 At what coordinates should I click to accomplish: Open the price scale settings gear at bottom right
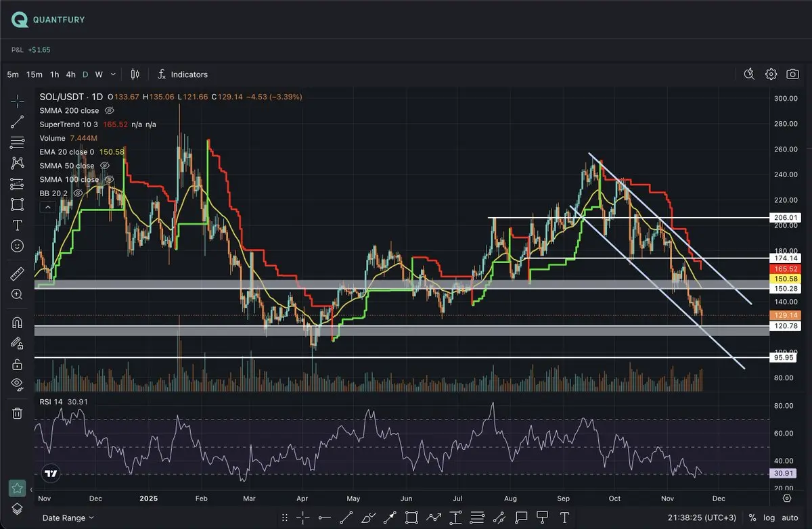click(787, 499)
